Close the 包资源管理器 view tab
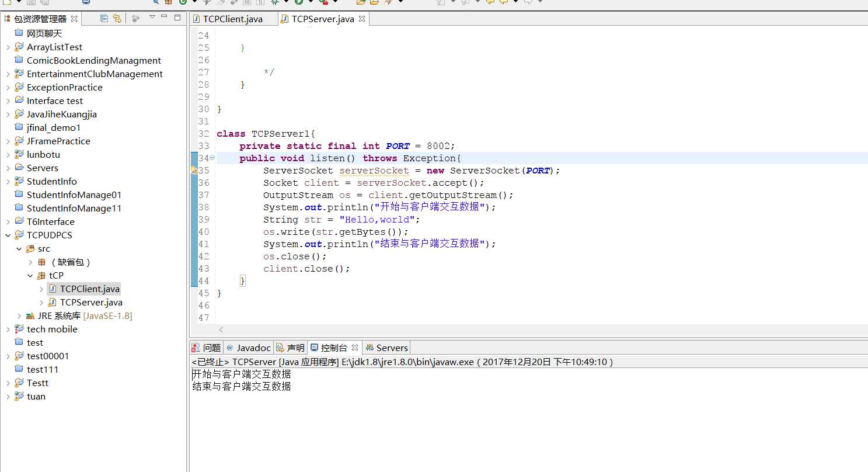This screenshot has height=472, width=868. click(x=74, y=19)
